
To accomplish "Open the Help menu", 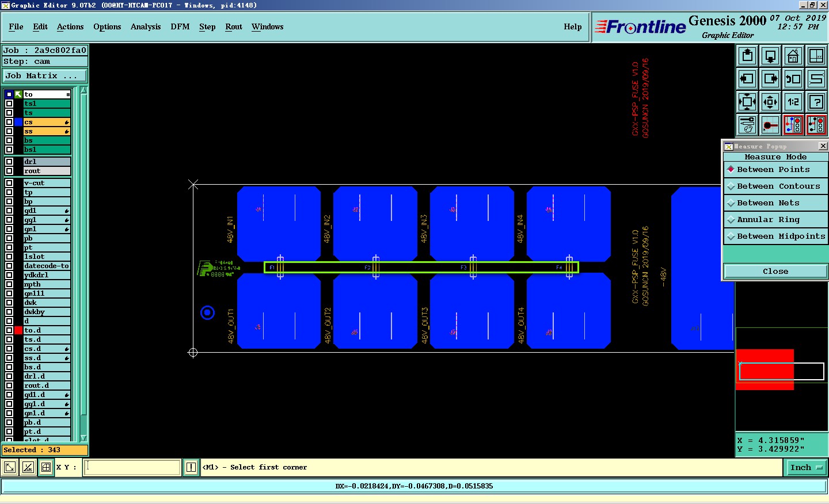I will click(x=573, y=27).
